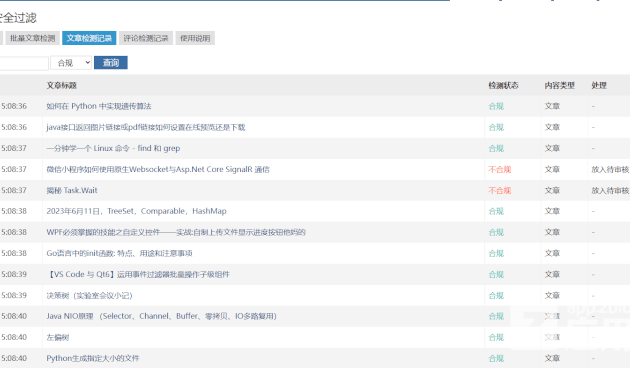Viewport: 630px width, 368px height.
Task: Click the 5:08:40 timestamp of the 左偏树 row
Action: click(14, 337)
